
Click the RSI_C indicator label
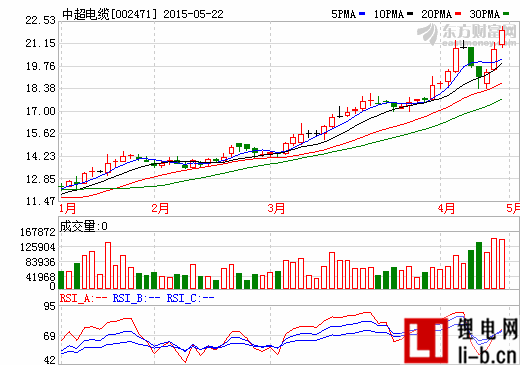tap(190, 298)
